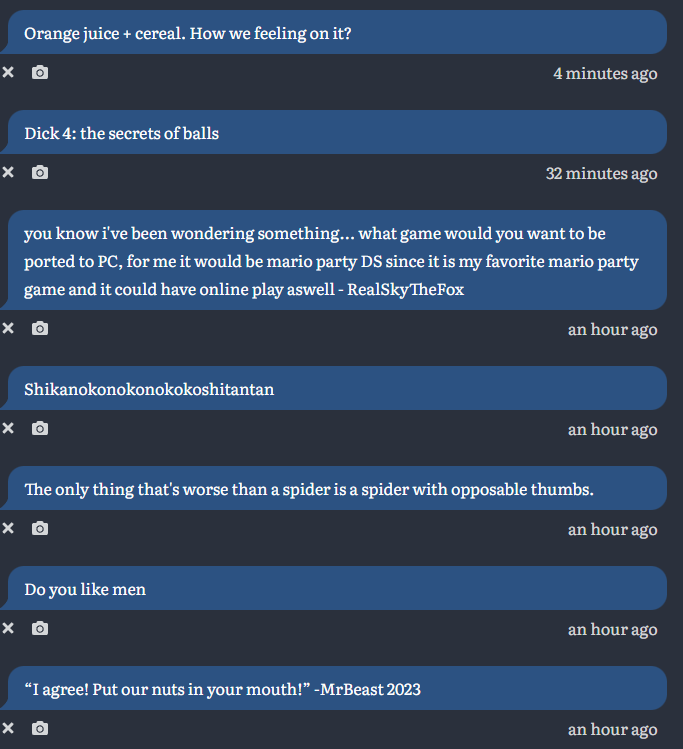Viewport: 683px width, 749px height.
Task: Remove the Shikanokonokonokokoshitantan message
Action: tap(8, 428)
